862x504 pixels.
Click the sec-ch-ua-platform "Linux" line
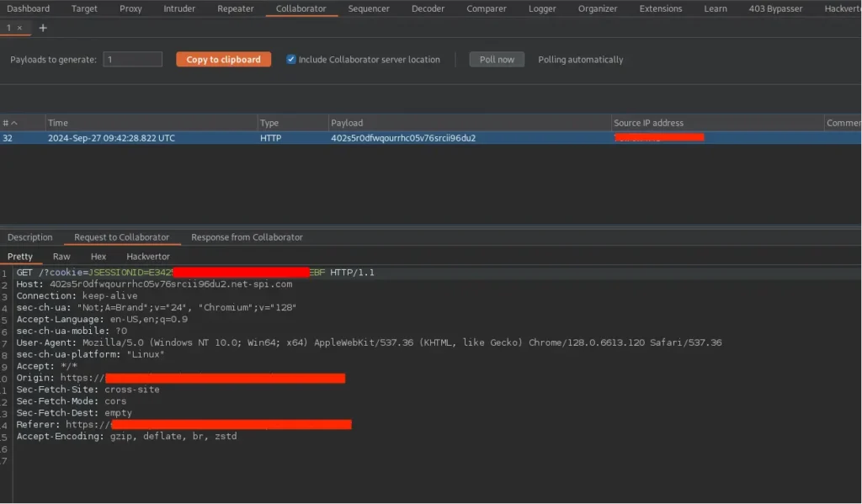tap(90, 354)
